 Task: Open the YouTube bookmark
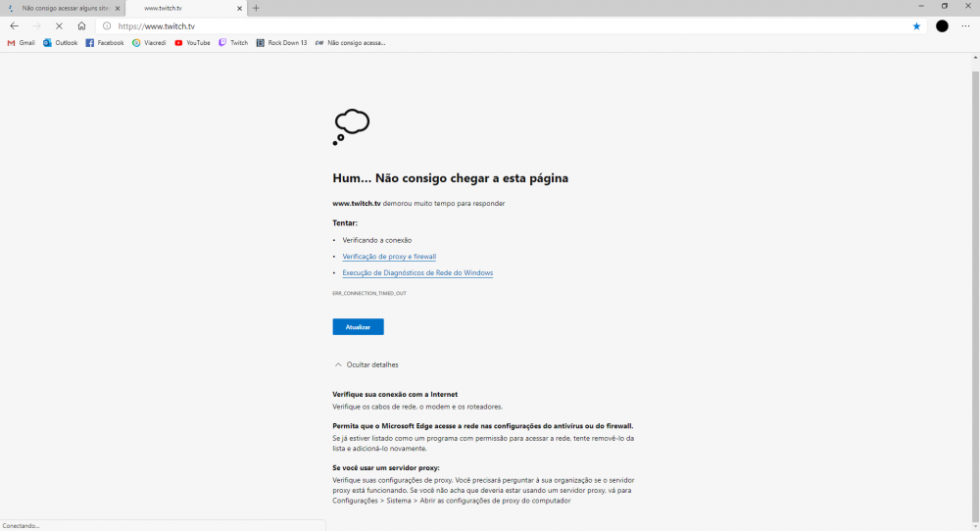pyautogui.click(x=192, y=43)
